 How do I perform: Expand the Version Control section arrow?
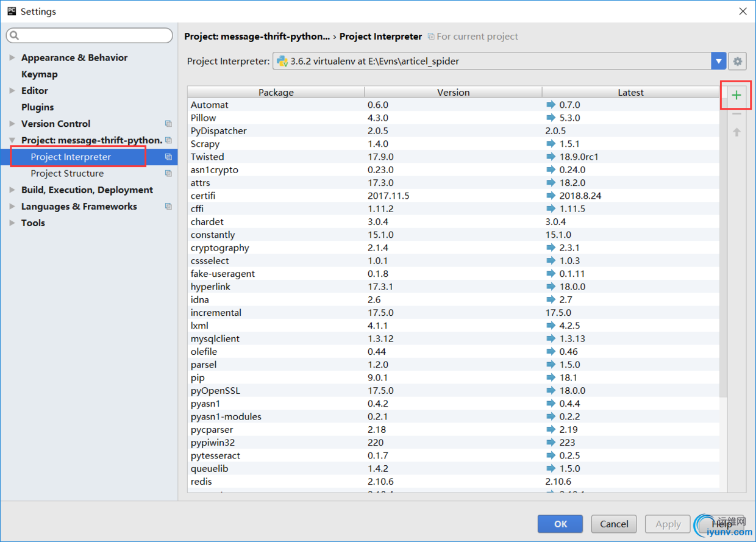click(x=12, y=123)
